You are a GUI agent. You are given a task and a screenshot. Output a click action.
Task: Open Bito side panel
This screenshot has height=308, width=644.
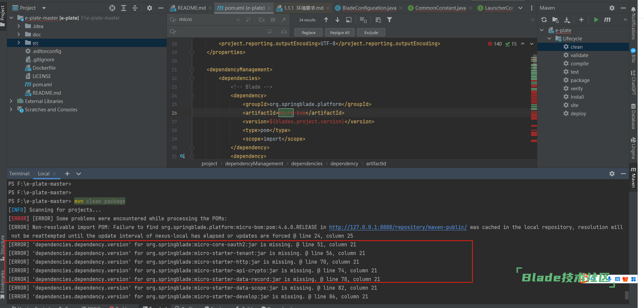pyautogui.click(x=633, y=55)
